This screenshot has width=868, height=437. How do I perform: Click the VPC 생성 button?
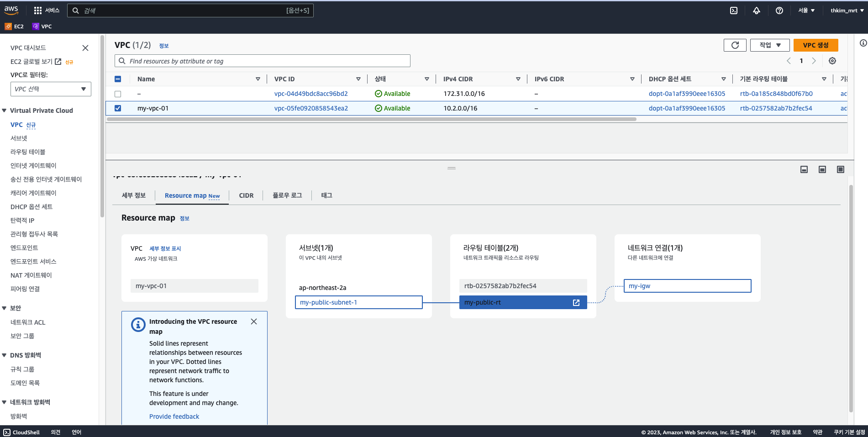click(815, 45)
